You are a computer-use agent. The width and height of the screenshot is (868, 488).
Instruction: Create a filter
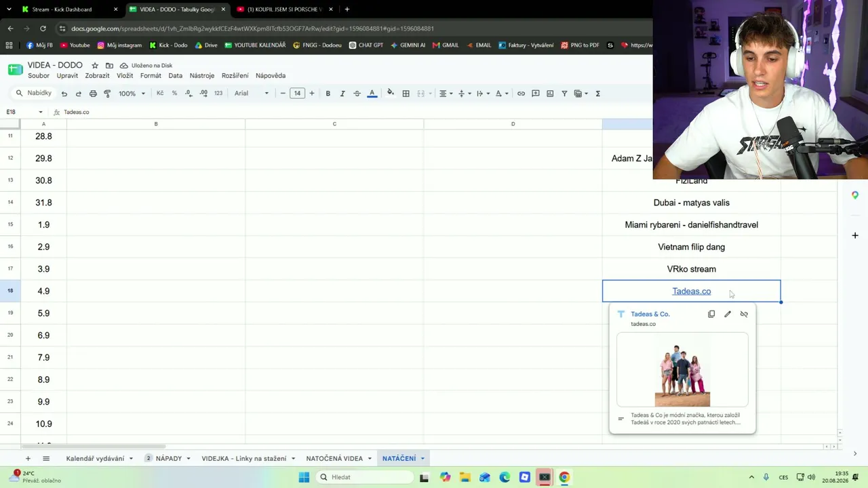click(x=564, y=94)
